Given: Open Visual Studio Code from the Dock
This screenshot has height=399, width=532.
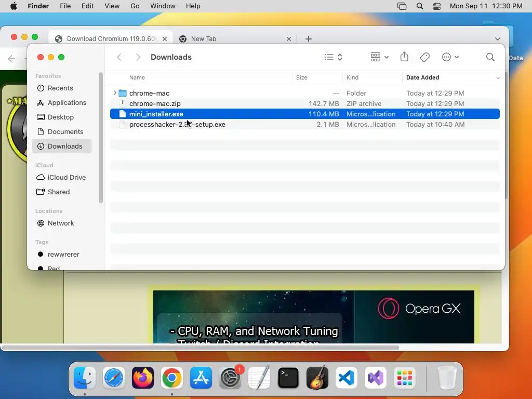Looking at the screenshot, I should coord(347,378).
